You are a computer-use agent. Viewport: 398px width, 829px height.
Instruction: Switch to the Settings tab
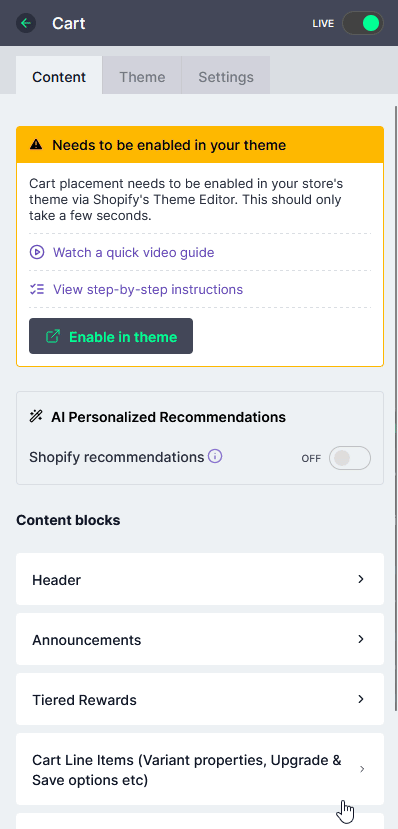[x=226, y=77]
